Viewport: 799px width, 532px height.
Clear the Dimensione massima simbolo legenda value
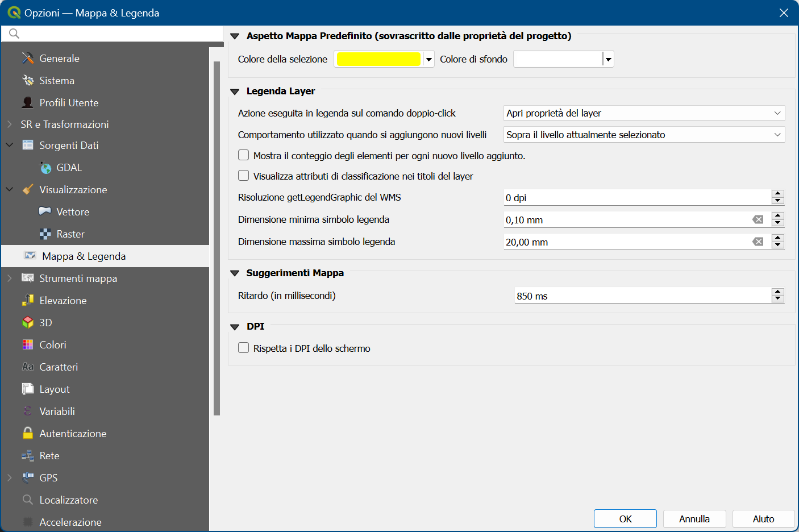coord(758,242)
